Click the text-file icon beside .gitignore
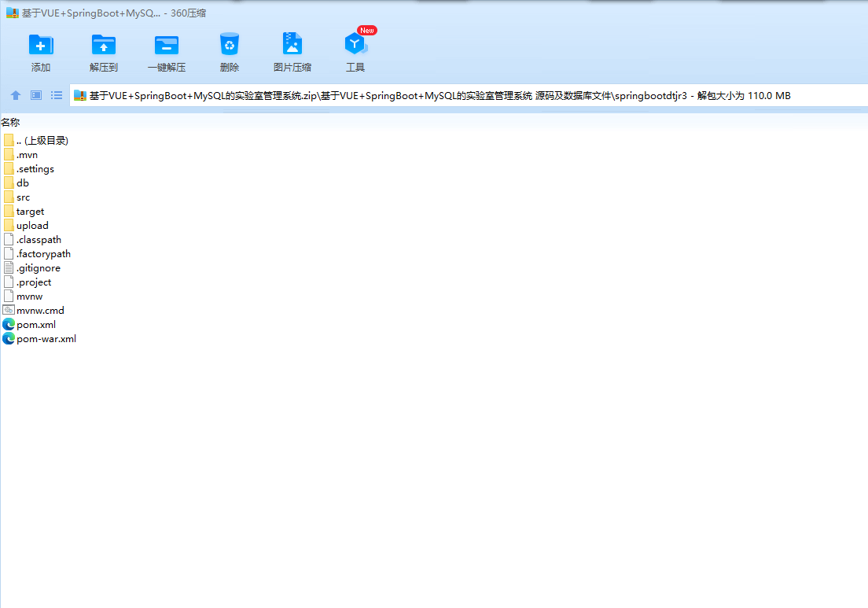 click(x=9, y=268)
